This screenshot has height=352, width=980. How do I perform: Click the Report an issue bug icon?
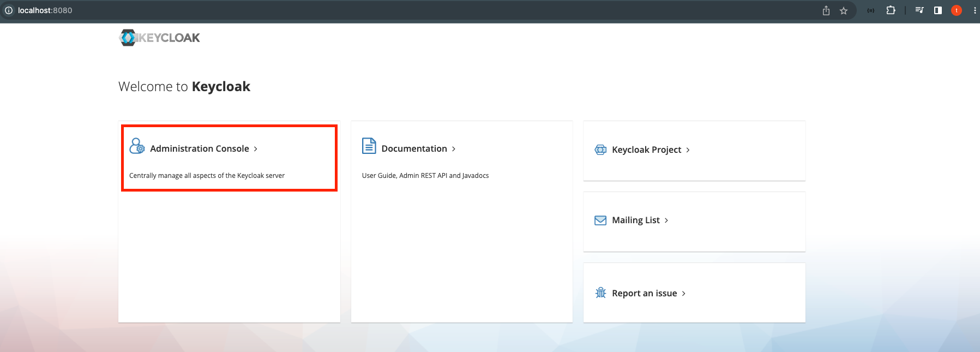600,293
